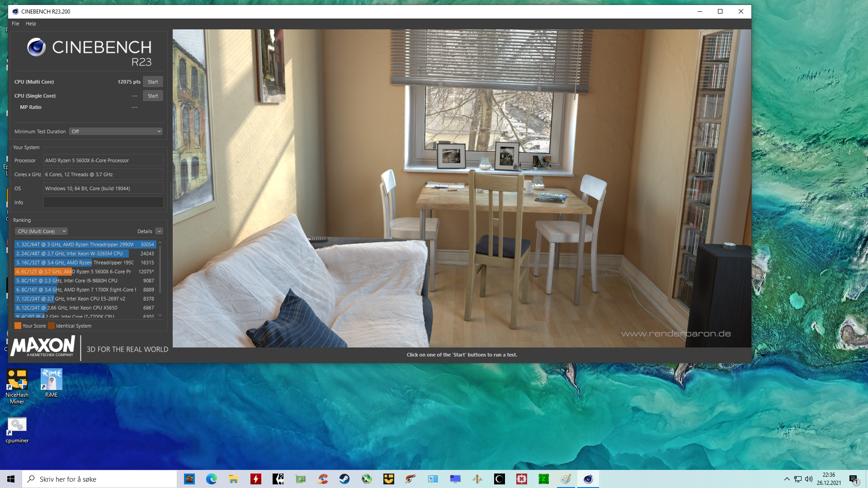Open the Windows Start menu
Screen dimensions: 868x488
11,479
